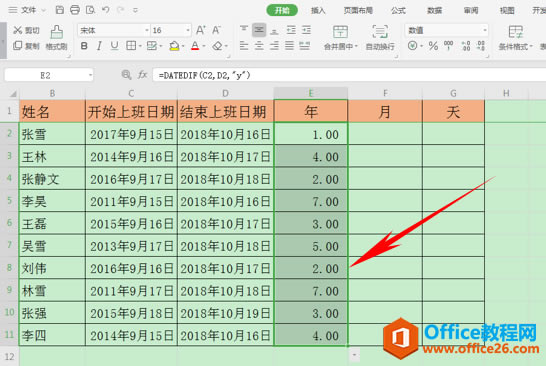Image resolution: width=546 pixels, height=366 pixels.
Task: Justify text alignment
Action: click(289, 46)
